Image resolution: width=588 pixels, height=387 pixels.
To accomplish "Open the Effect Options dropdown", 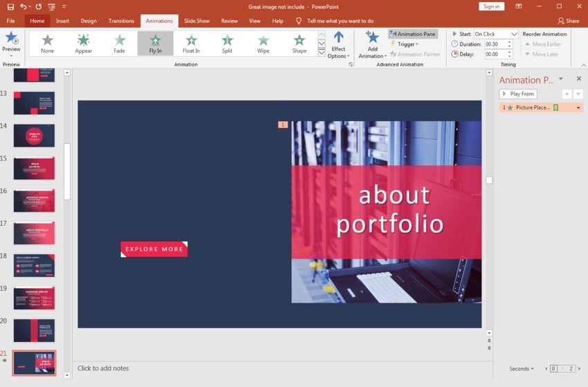I will point(338,46).
